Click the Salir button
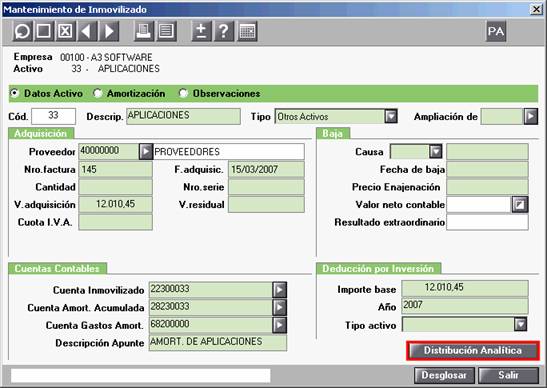Image resolution: width=547 pixels, height=388 pixels. (x=508, y=375)
